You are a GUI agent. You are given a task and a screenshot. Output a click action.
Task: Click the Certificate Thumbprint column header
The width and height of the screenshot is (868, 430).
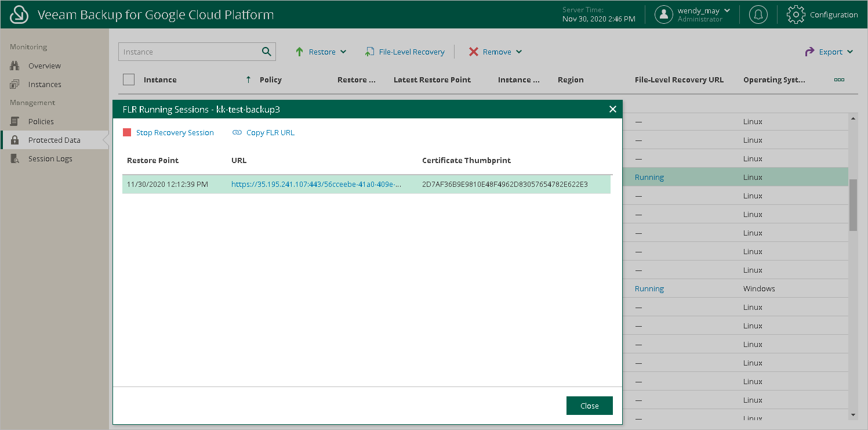467,160
